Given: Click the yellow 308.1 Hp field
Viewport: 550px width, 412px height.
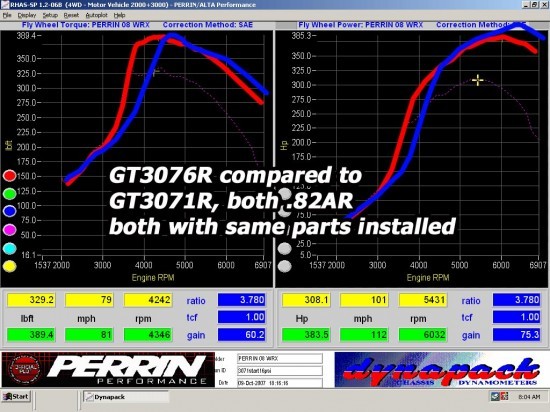Looking at the screenshot, I should click(306, 300).
